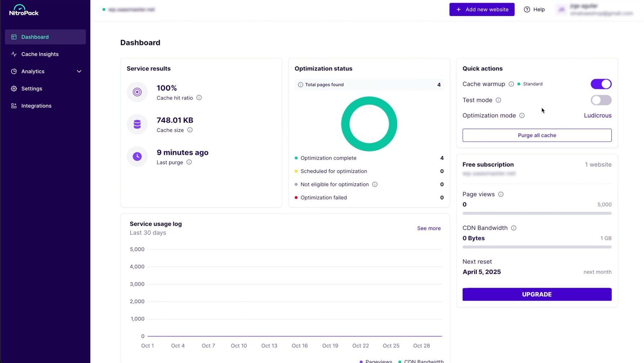Click the Cache Insights icon
644x363 pixels.
[x=14, y=54]
